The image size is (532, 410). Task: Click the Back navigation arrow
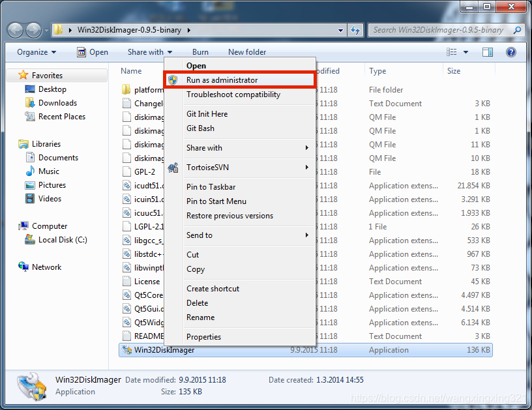tap(15, 30)
